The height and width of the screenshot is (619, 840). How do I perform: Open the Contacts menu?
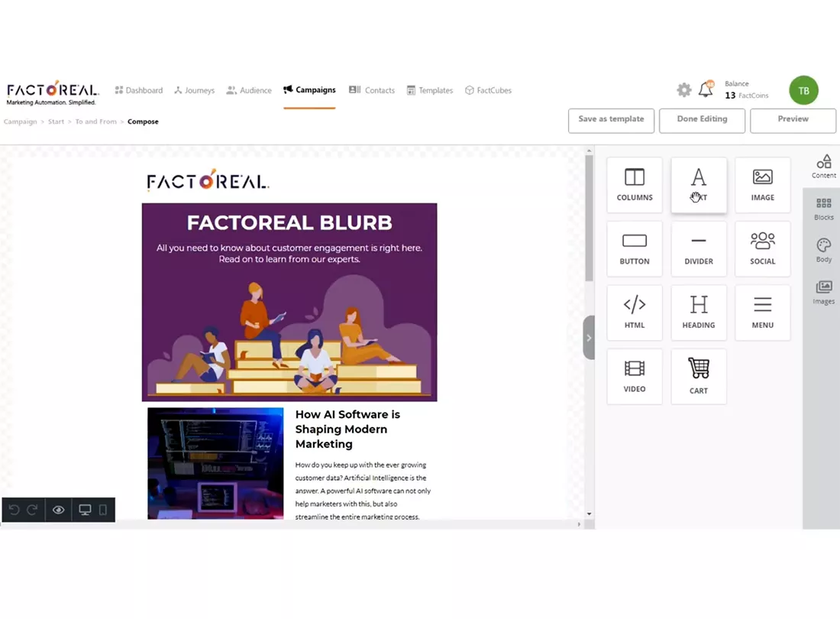coord(372,90)
